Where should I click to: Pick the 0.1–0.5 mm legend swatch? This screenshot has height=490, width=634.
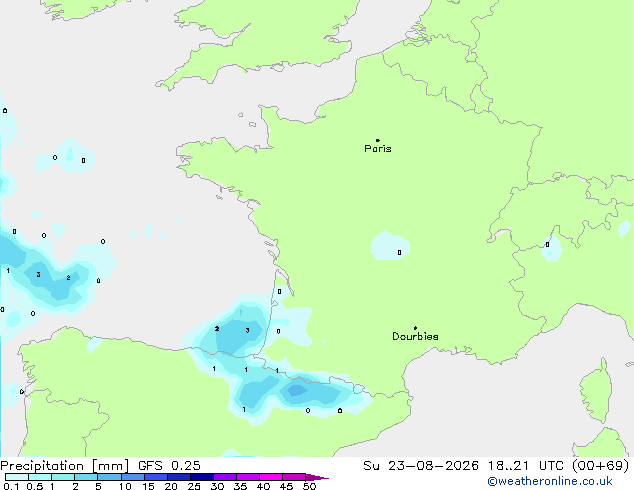tap(17, 477)
